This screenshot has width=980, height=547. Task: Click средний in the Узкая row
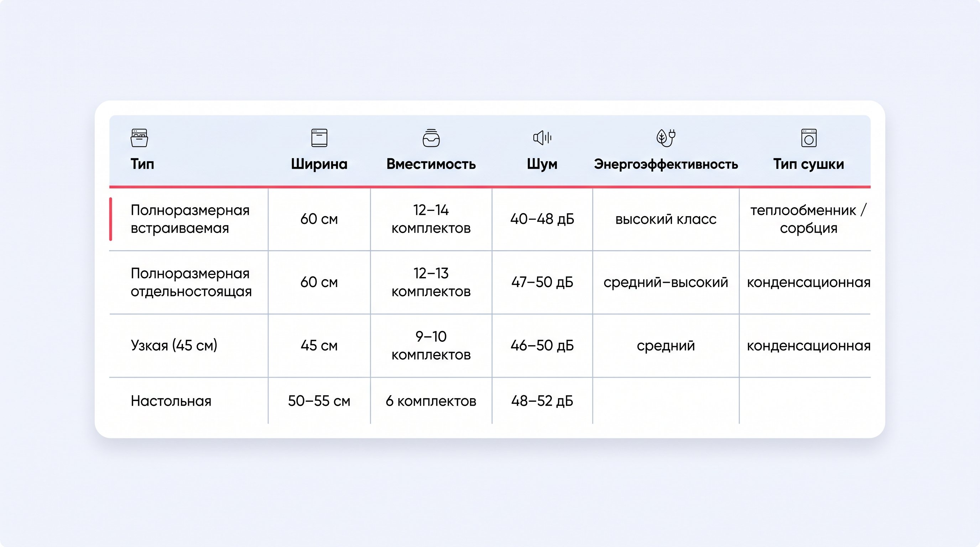point(666,345)
